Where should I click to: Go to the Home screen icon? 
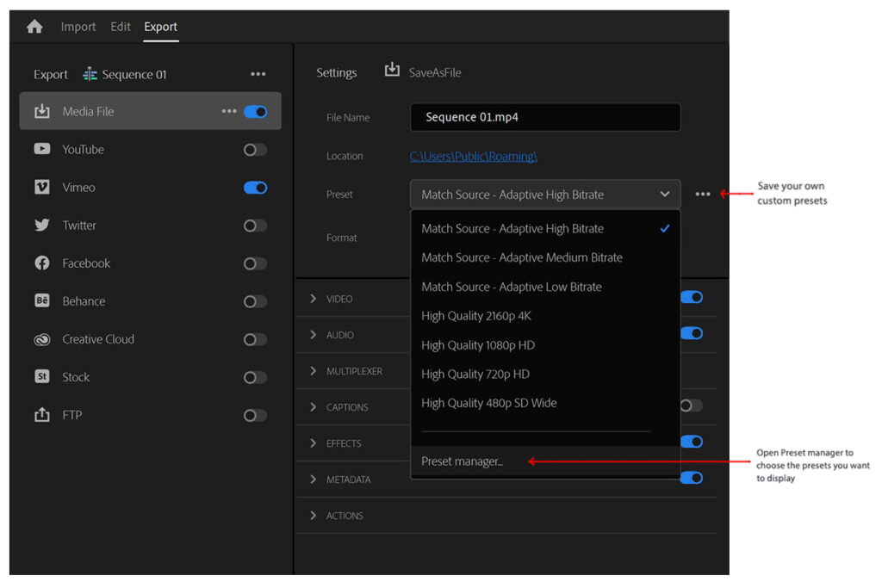(x=34, y=27)
